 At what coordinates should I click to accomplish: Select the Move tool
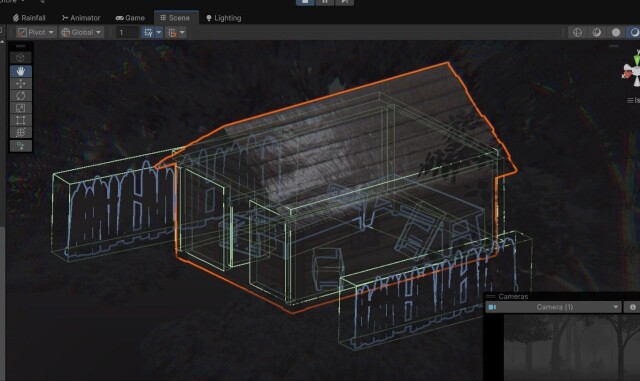point(20,83)
